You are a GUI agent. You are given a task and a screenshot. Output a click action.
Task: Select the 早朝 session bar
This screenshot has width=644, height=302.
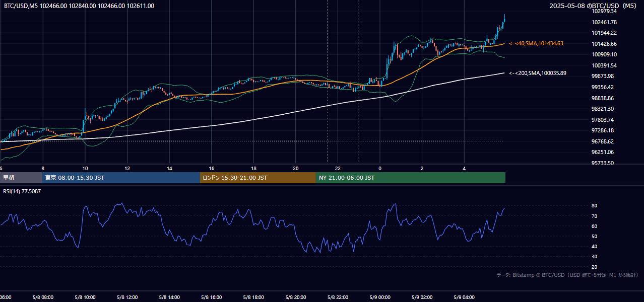(x=21, y=178)
